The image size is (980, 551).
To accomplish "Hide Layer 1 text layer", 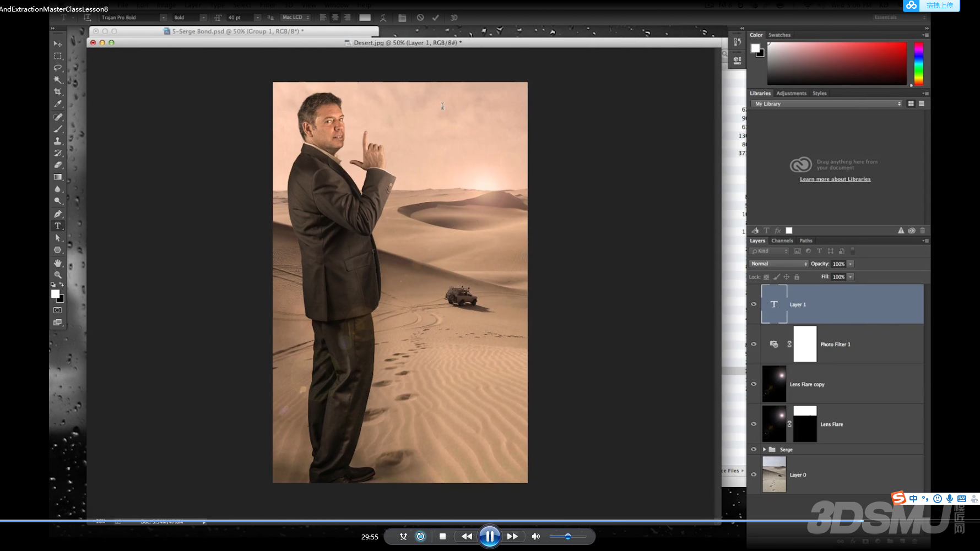I will pos(754,304).
